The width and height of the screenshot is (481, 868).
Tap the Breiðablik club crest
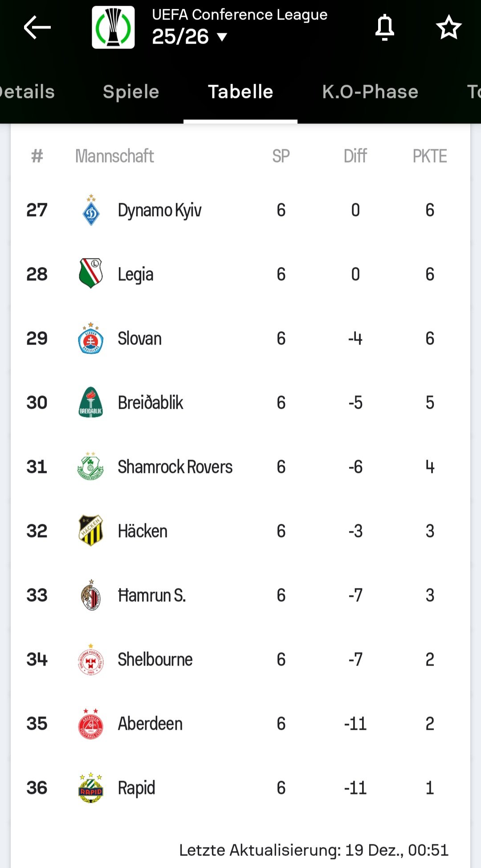point(91,403)
